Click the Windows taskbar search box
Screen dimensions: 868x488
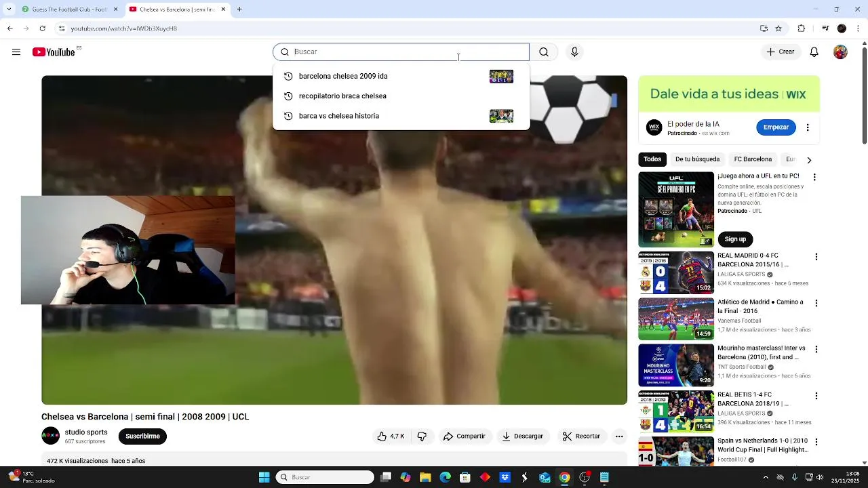click(325, 477)
